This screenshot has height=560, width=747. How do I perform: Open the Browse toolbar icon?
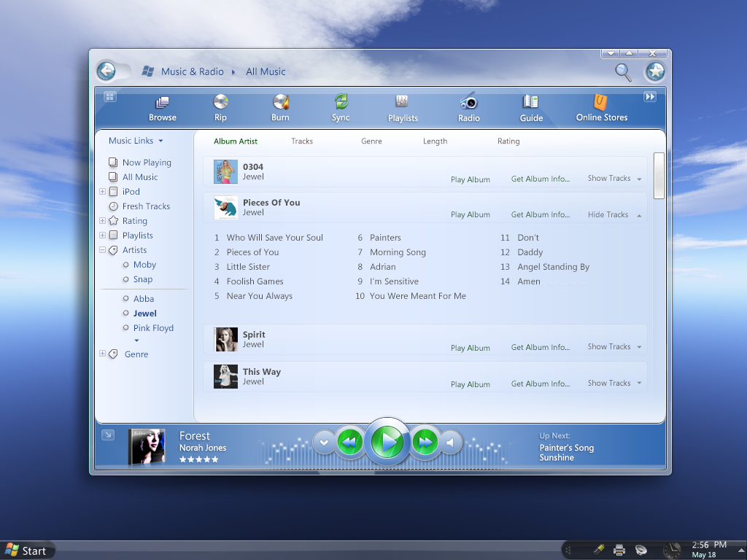tap(162, 102)
